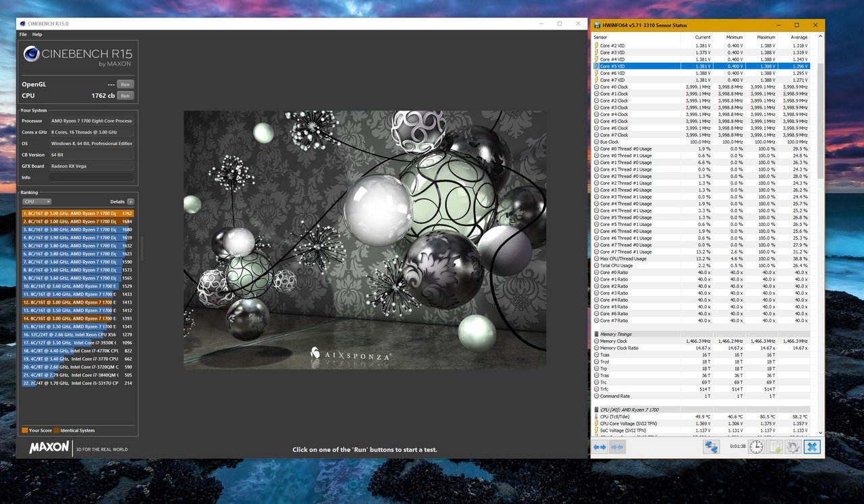Open HWiNFO sensor settings gear icon
Screen dimensions: 864x504
[x=793, y=447]
